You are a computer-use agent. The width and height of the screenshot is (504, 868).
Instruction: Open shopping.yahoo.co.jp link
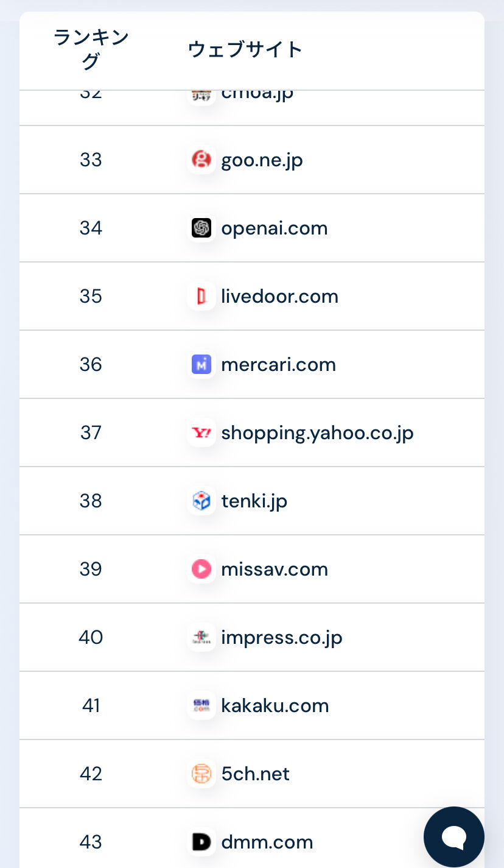pos(318,434)
